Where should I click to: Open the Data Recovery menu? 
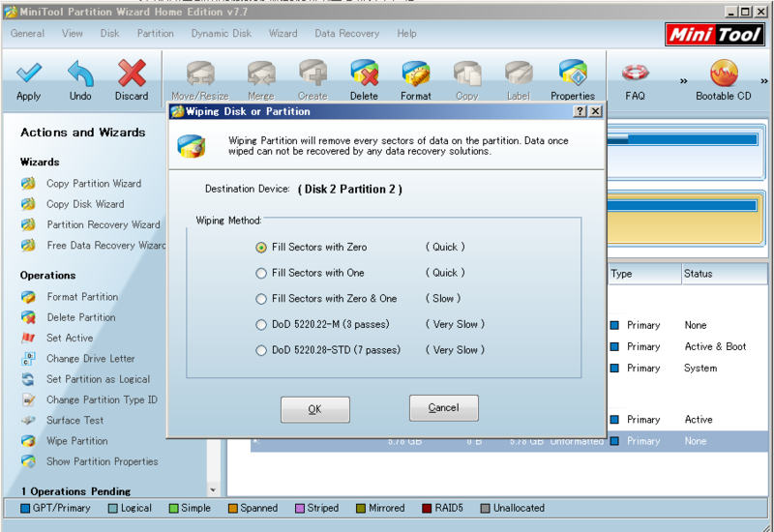347,34
